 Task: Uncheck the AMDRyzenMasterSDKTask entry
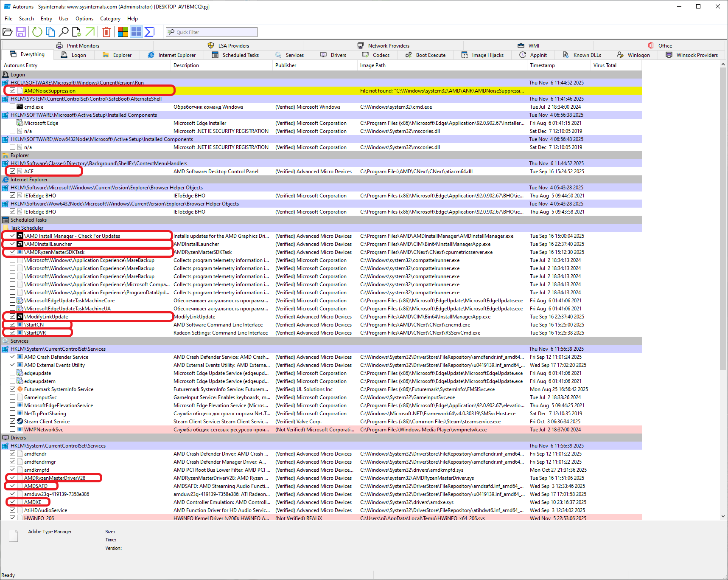click(x=13, y=252)
